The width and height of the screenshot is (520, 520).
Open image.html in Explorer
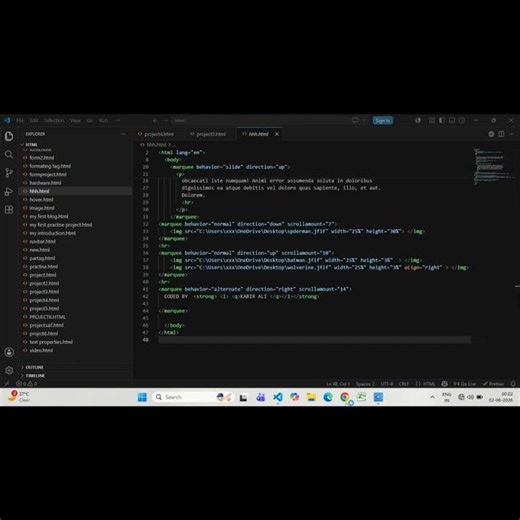42,208
